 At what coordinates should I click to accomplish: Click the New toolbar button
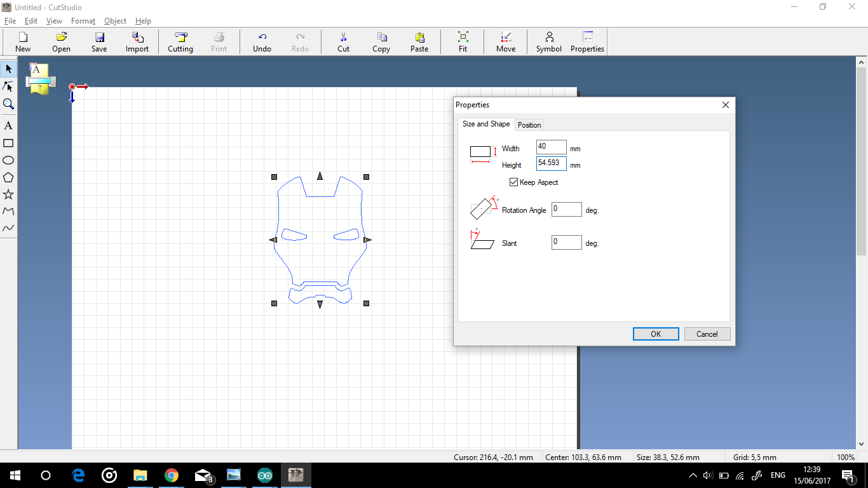(23, 42)
